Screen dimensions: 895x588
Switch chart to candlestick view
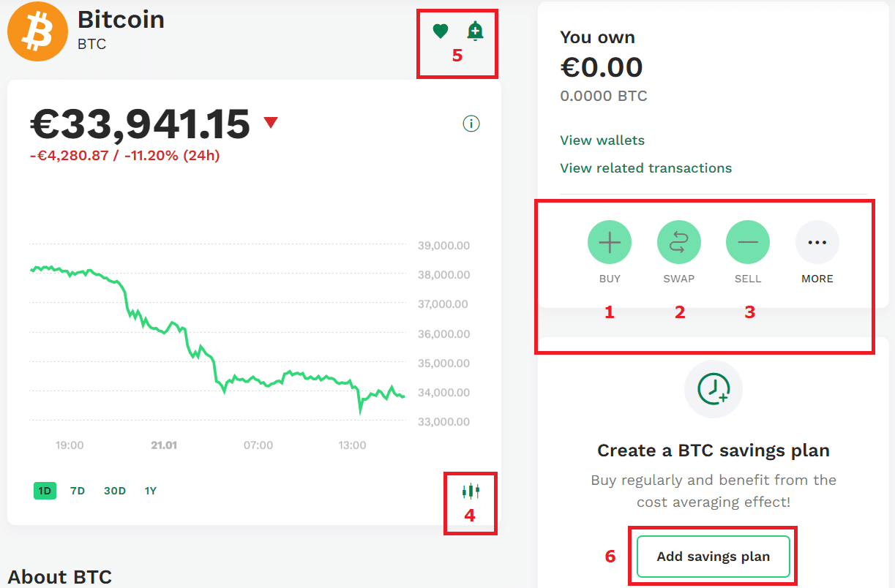point(471,491)
